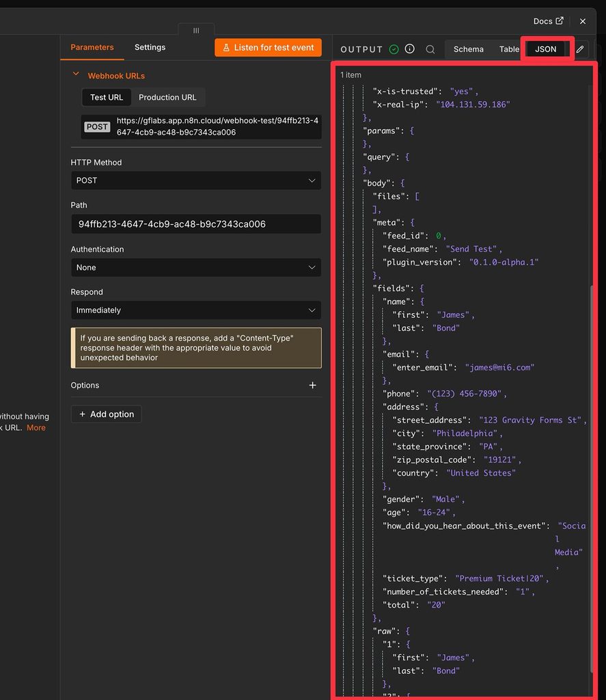Click the "(123) 456-7890" phone value

point(464,394)
